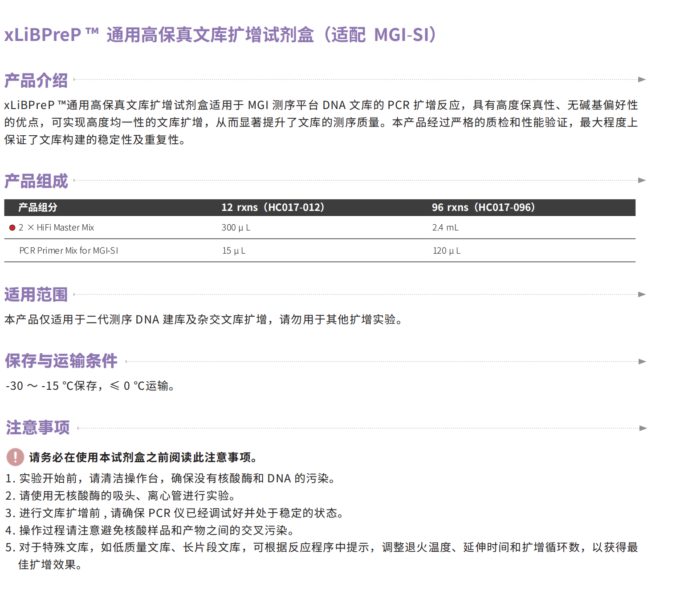
Task: Click the page title xLiBPreP 通用高保真文库扩增试剂盒
Action: click(221, 35)
